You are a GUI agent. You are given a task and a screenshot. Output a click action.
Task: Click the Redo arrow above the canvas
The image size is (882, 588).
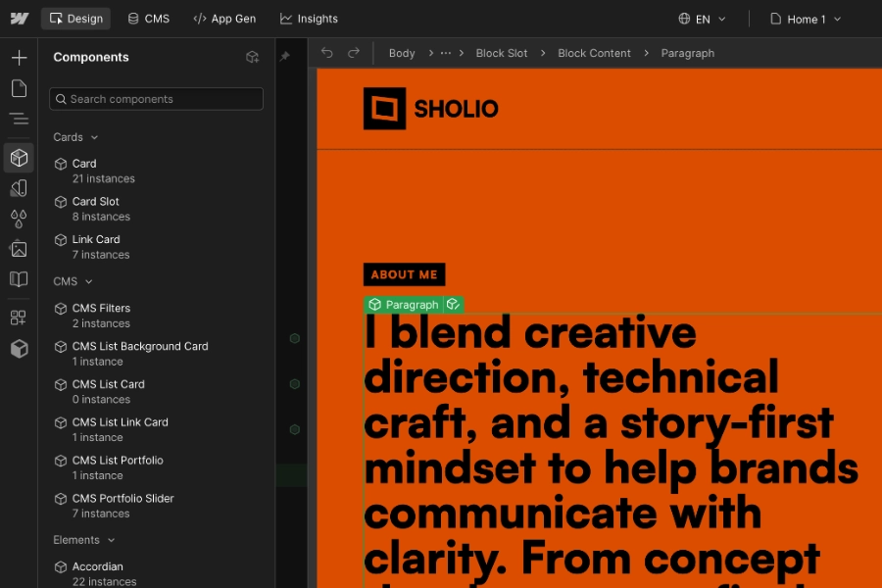click(354, 53)
